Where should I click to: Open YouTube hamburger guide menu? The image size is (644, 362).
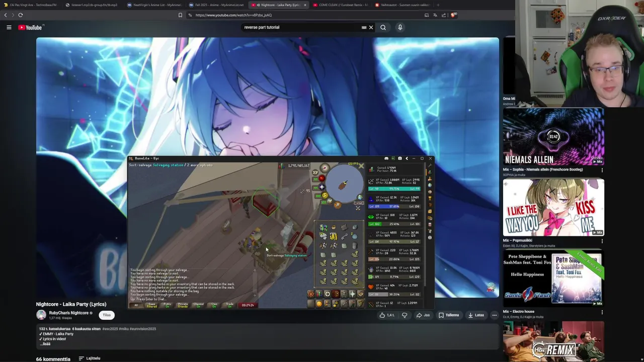coord(9,27)
